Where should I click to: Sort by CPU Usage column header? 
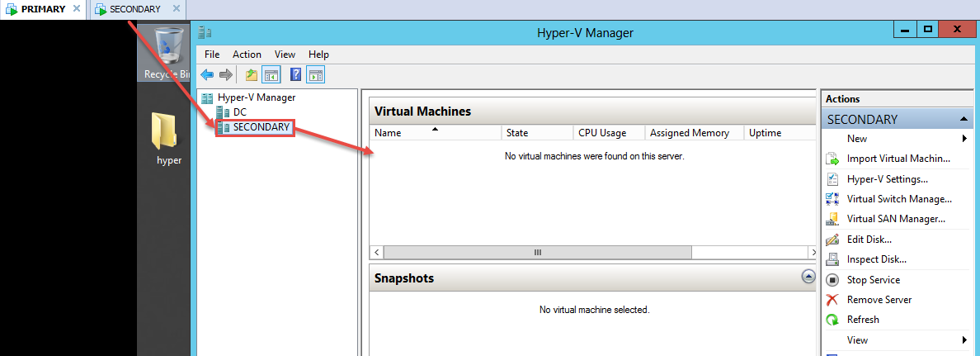[609, 133]
